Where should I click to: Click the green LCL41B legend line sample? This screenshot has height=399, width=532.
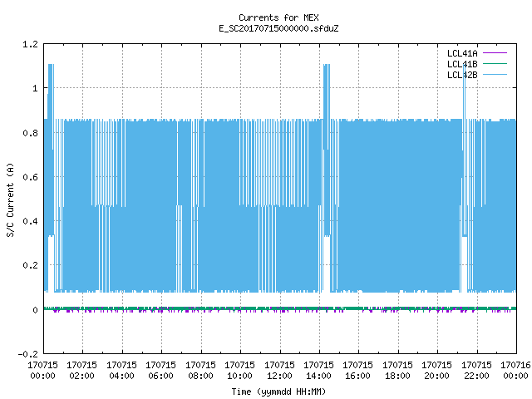[495, 64]
